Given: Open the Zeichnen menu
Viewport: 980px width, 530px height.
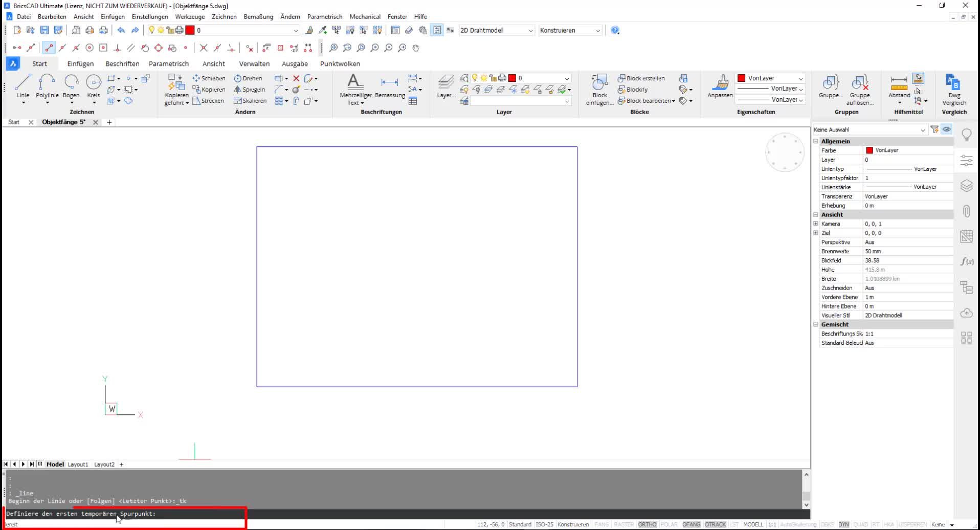Looking at the screenshot, I should click(x=224, y=17).
